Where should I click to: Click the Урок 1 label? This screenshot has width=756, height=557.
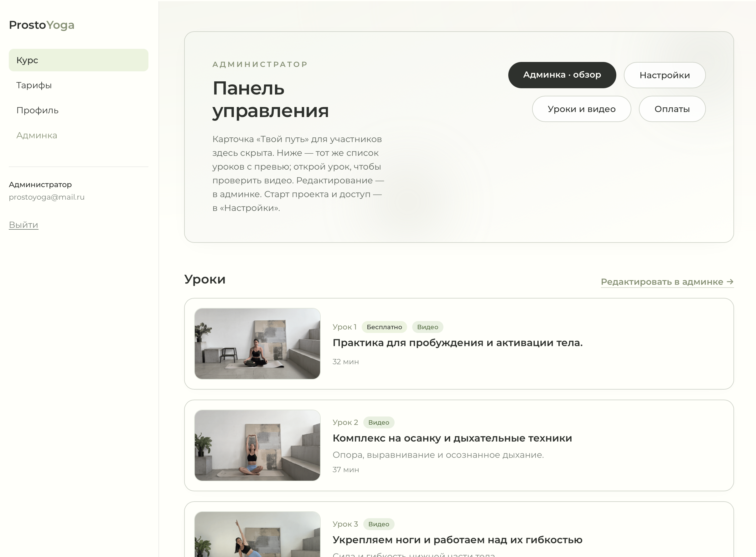click(x=344, y=327)
